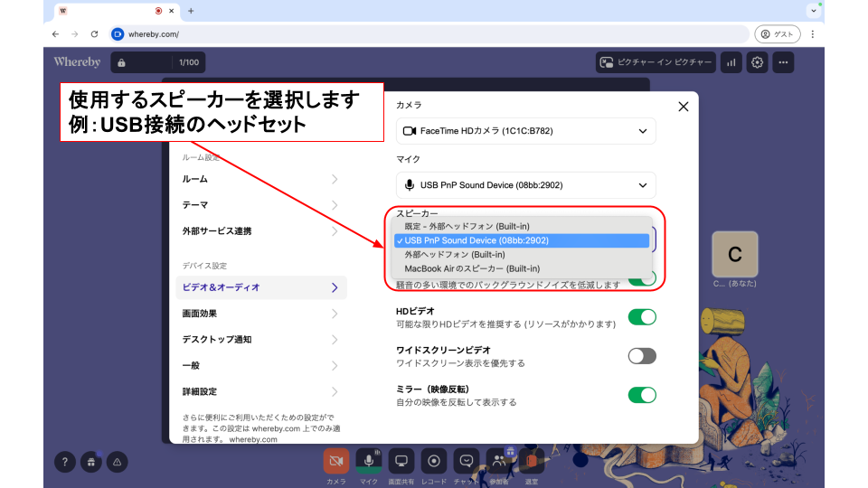Image resolution: width=868 pixels, height=488 pixels.
Task: Leave the room via the 退室 icon
Action: pyautogui.click(x=532, y=461)
